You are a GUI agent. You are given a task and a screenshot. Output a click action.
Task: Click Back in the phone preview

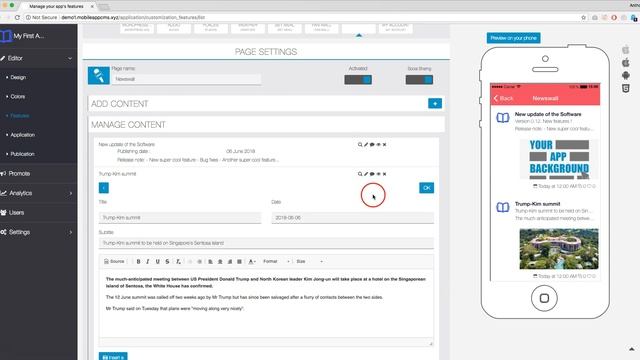(503, 98)
